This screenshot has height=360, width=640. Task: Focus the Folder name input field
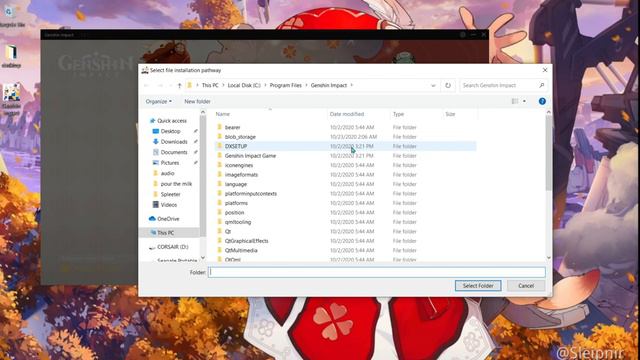376,272
